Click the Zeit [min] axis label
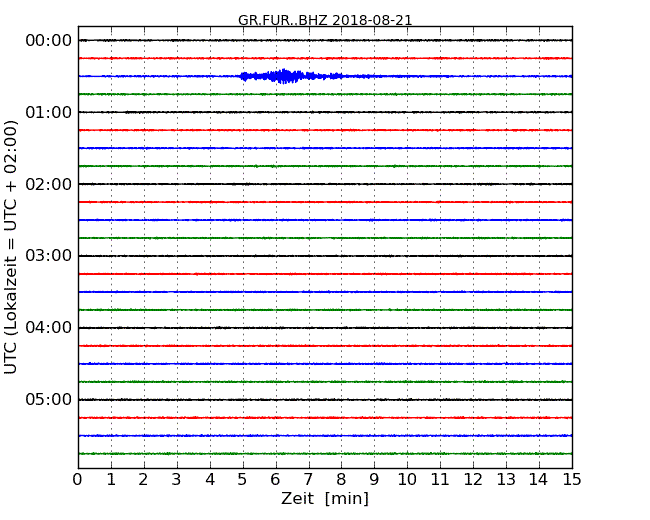Screen dimensions: 650x520 click(x=325, y=498)
